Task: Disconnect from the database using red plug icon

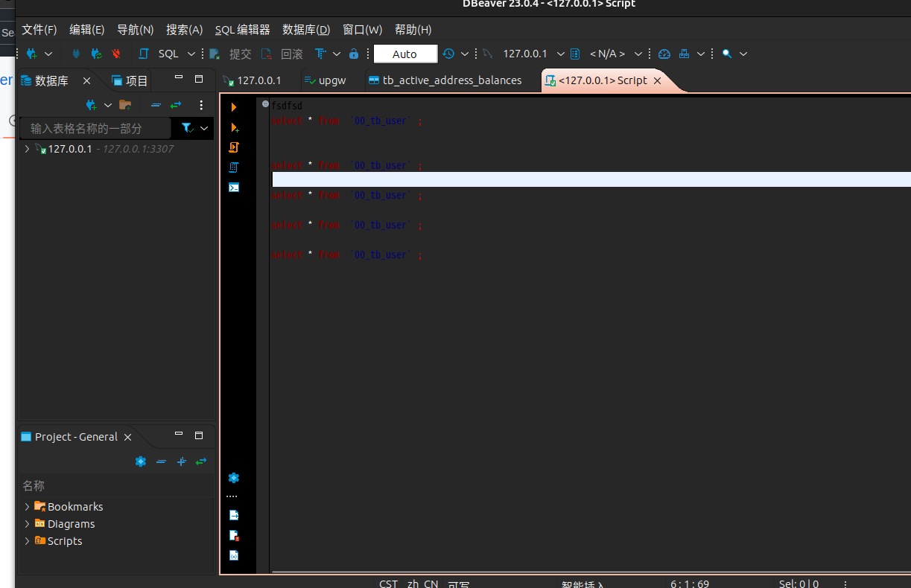Action: 115,53
